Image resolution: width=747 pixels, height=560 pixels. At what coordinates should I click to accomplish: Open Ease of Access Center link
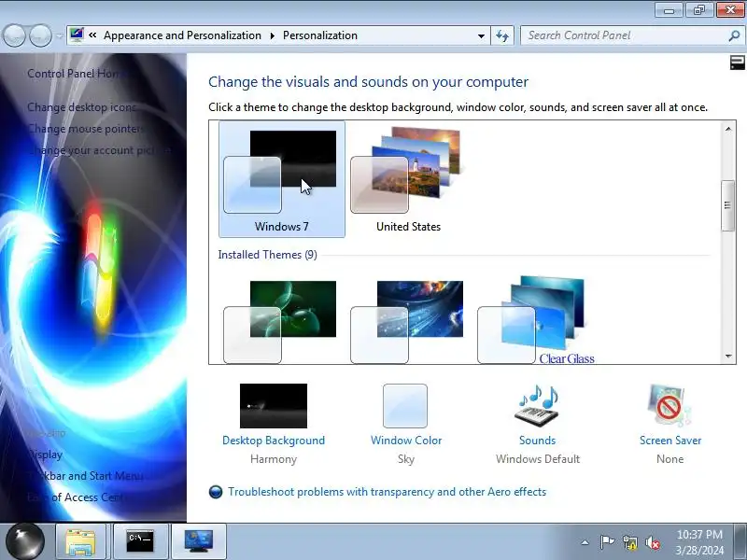coord(77,497)
